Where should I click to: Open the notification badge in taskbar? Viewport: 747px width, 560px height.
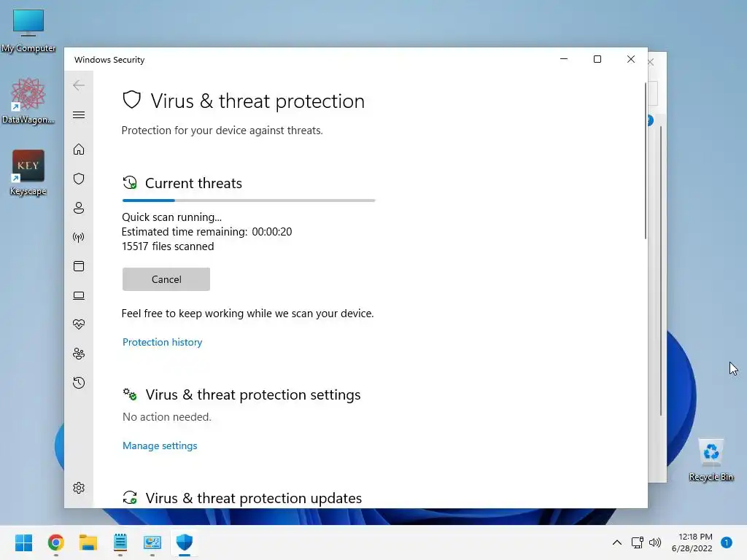coord(727,542)
